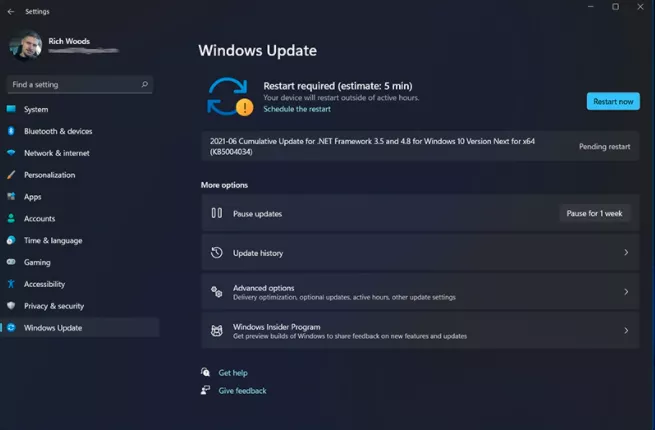Click the Privacy & security shield icon
This screenshot has height=430, width=655.
click(11, 305)
